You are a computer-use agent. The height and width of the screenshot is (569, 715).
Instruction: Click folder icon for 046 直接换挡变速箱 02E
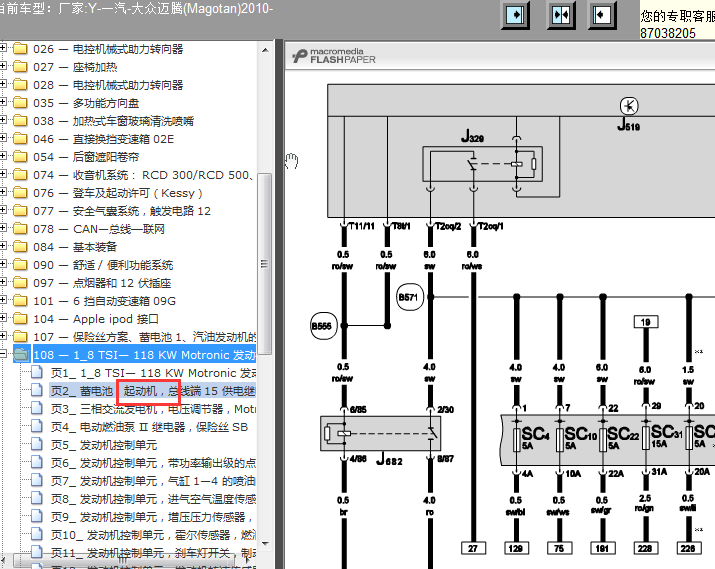[x=20, y=139]
